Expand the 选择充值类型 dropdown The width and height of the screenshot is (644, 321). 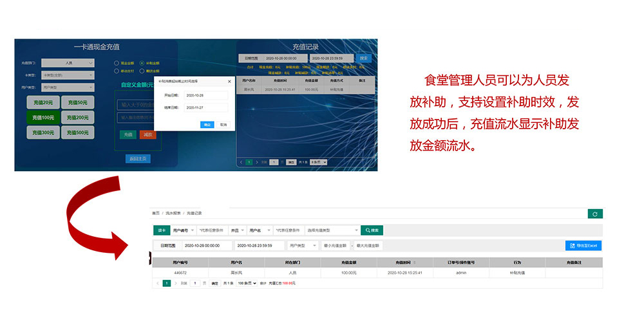click(x=332, y=230)
